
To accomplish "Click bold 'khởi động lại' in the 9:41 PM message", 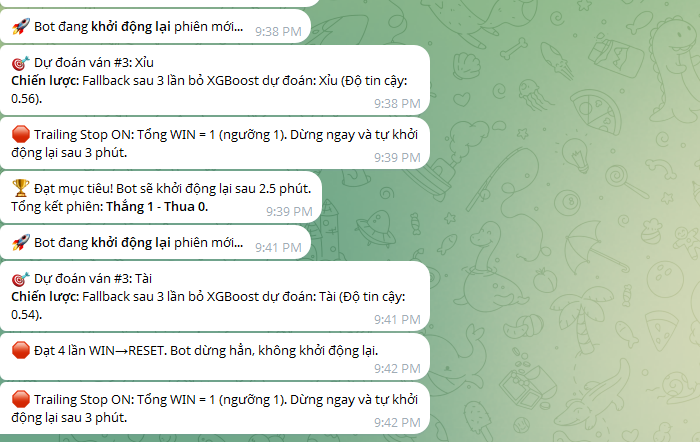I will pos(131,243).
